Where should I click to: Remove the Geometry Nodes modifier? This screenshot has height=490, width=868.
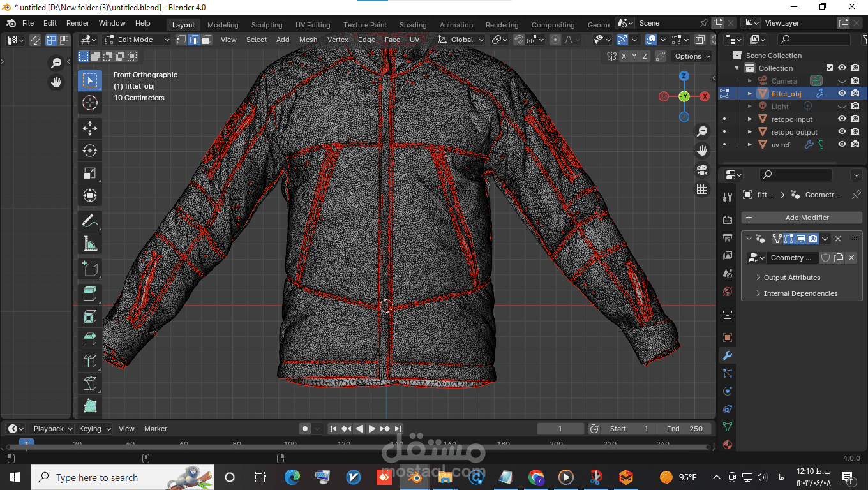[838, 239]
